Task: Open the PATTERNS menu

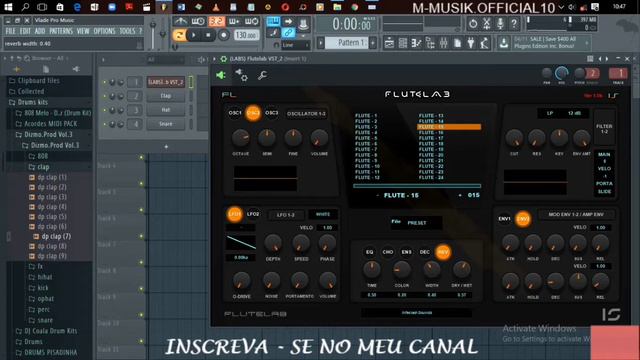Action: (61, 31)
